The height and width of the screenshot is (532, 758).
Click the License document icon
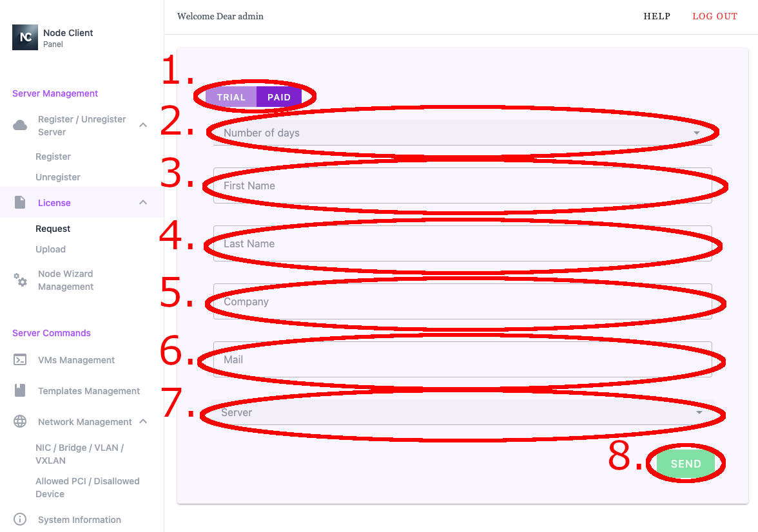point(20,202)
